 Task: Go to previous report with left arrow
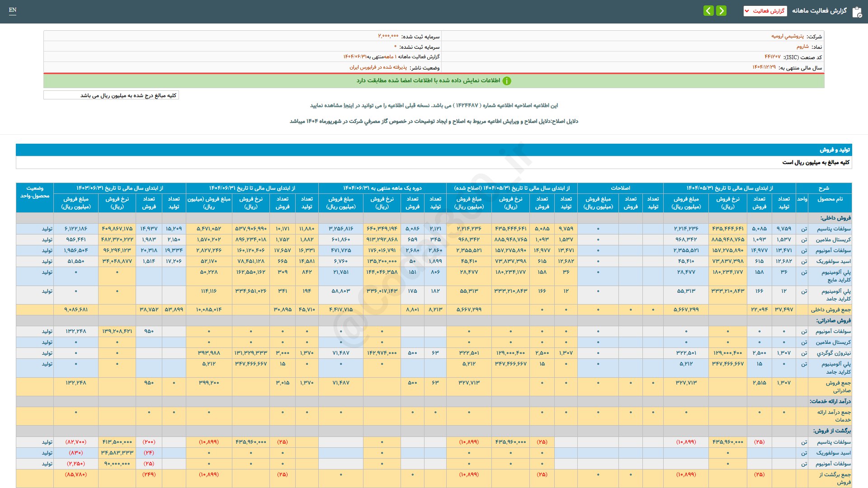[708, 11]
